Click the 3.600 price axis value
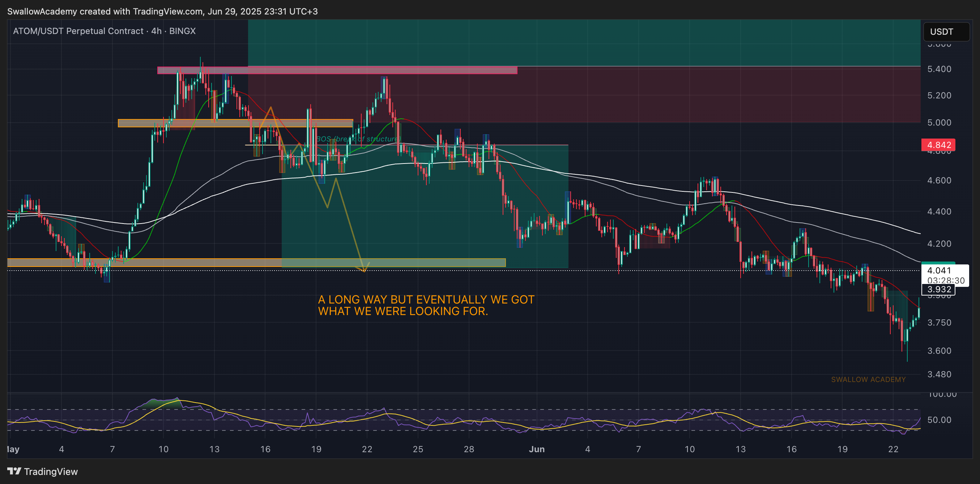The width and height of the screenshot is (980, 484). 939,351
